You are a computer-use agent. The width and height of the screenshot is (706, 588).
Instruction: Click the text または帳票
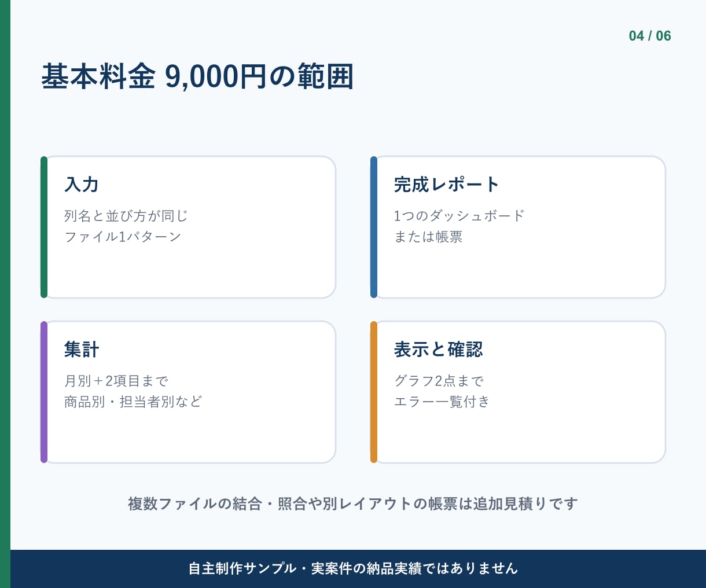(x=428, y=237)
